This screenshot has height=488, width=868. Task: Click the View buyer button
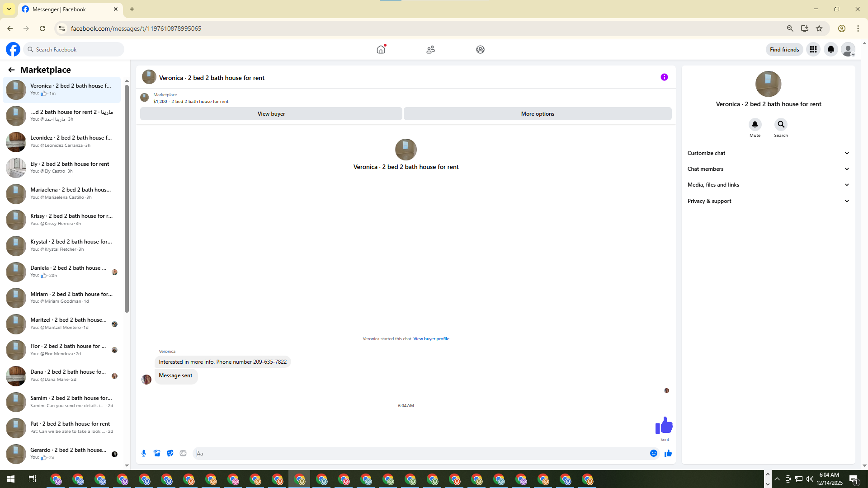(271, 114)
